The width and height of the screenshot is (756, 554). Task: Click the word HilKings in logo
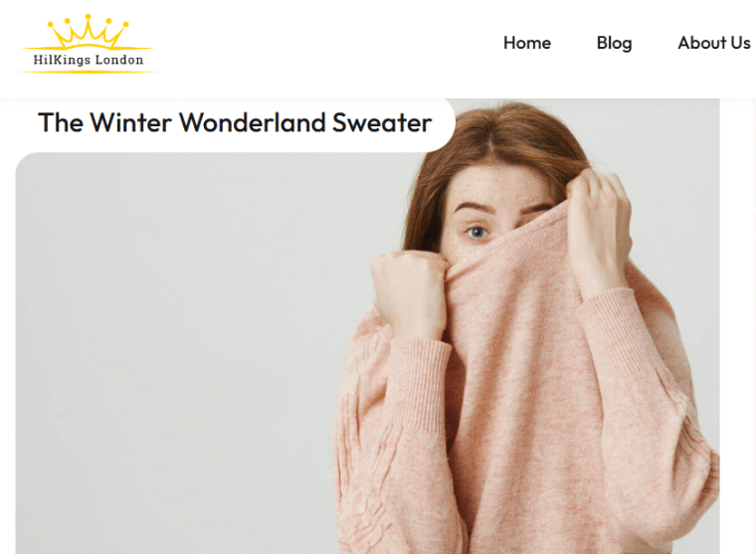coord(62,60)
